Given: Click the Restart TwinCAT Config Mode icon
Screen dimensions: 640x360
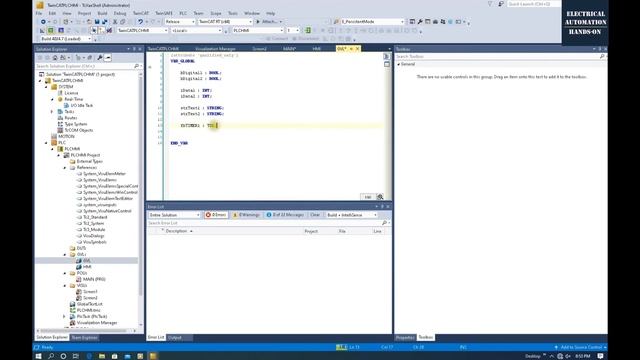Looking at the screenshot, I should (x=61, y=31).
